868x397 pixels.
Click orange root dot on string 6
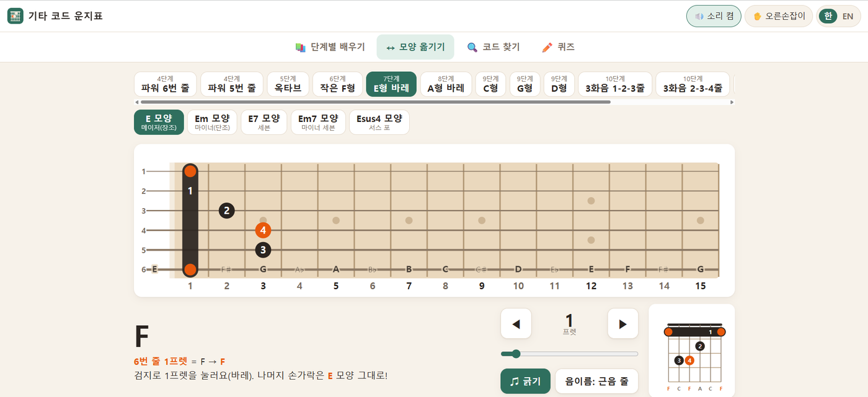click(x=190, y=269)
